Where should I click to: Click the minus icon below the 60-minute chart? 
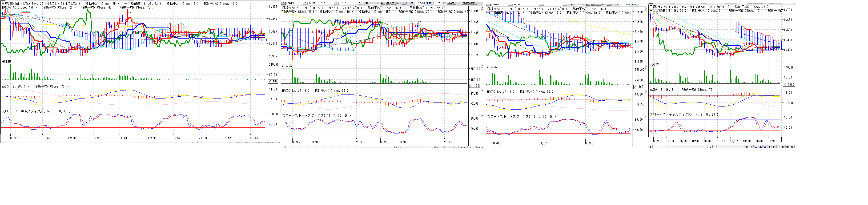click(756, 147)
